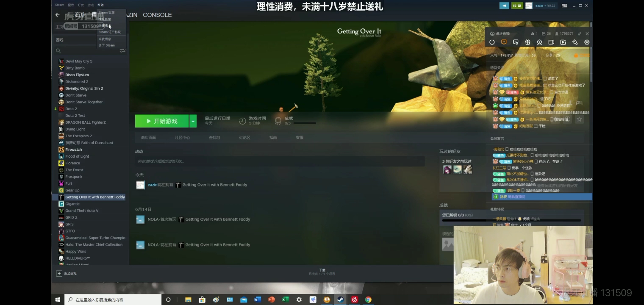Open Huya overlay gear settings icon

pyautogui.click(x=587, y=42)
